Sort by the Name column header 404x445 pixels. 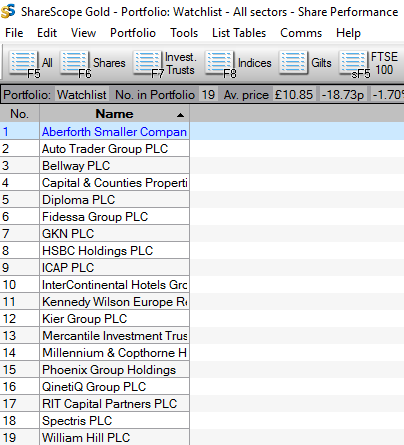[114, 114]
